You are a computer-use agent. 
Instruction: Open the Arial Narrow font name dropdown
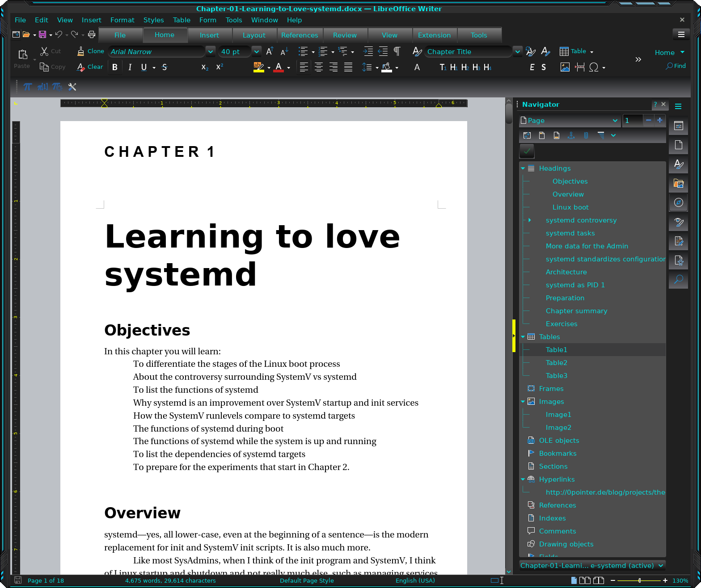[x=211, y=52]
